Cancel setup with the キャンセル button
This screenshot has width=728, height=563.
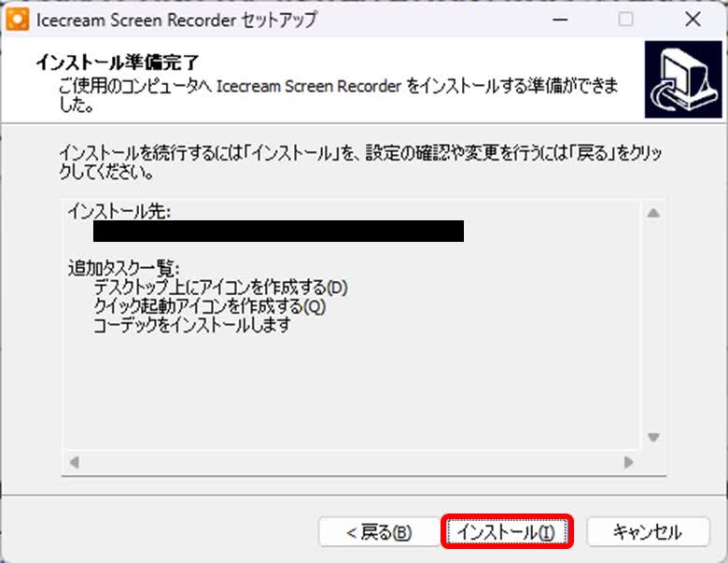coord(648,531)
